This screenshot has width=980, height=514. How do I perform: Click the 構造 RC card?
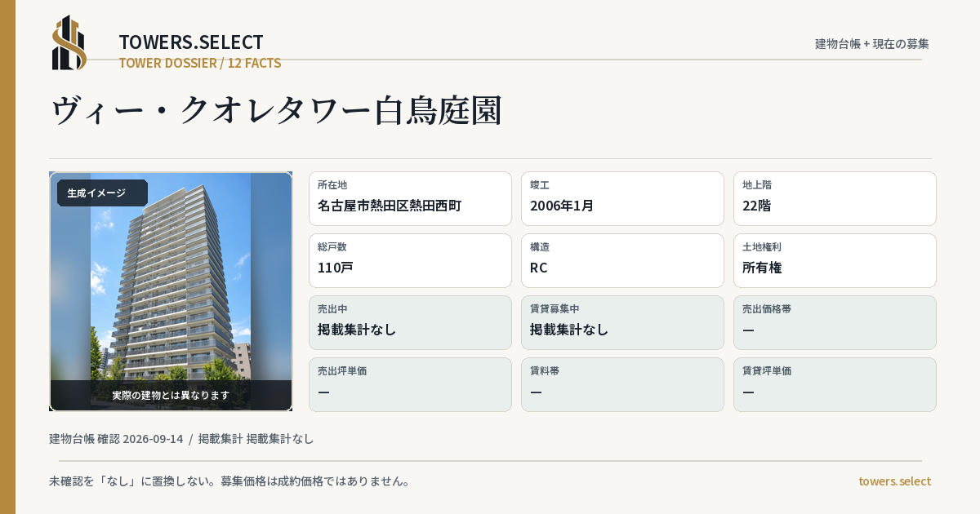(622, 260)
